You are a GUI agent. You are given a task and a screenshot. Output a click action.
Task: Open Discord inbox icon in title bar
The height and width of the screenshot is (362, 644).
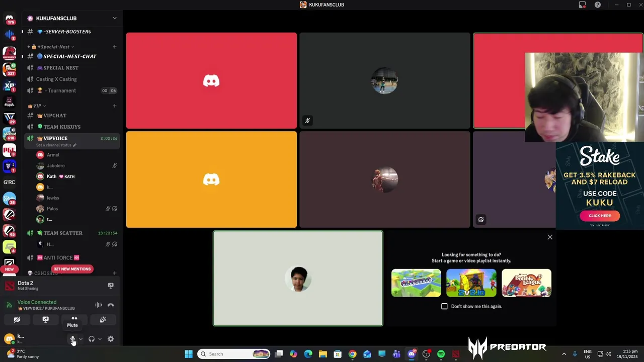coord(583,5)
